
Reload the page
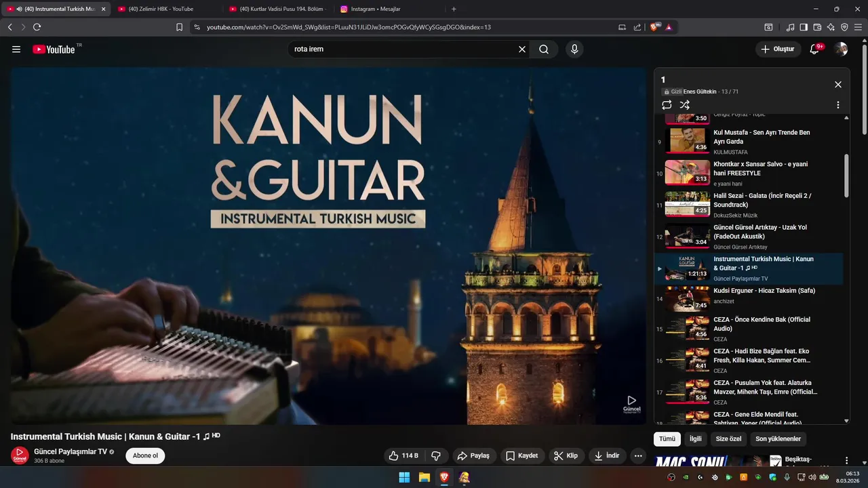point(37,27)
